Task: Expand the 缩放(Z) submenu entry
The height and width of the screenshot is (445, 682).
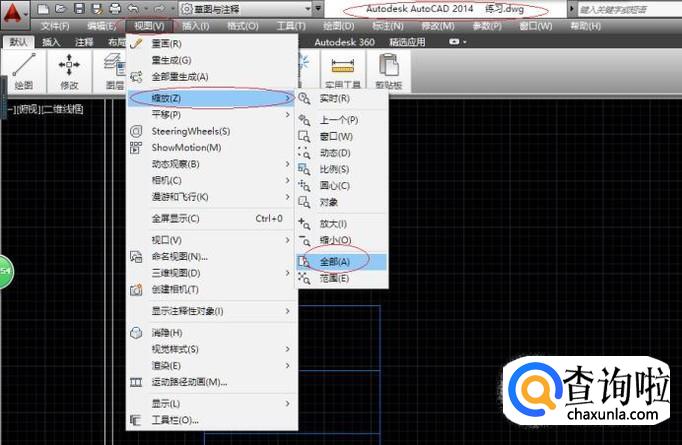Action: pyautogui.click(x=212, y=98)
